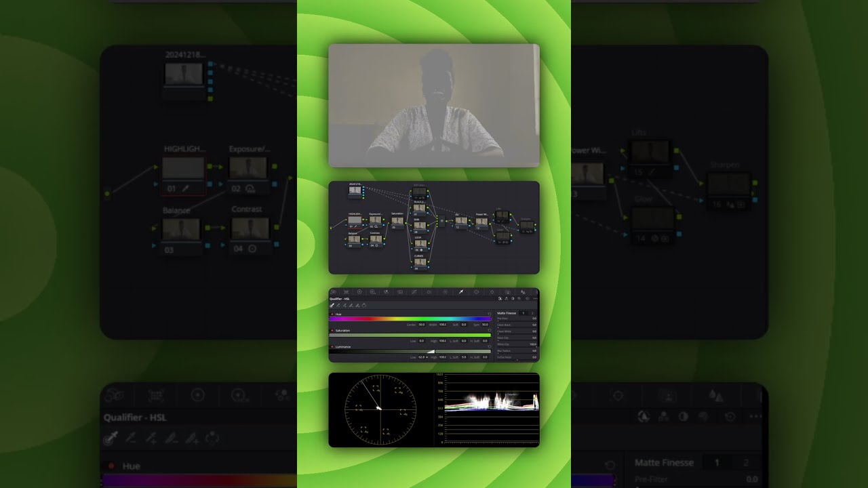This screenshot has width=868, height=488.
Task: Select the Sharpen node 16
Action: point(527,227)
